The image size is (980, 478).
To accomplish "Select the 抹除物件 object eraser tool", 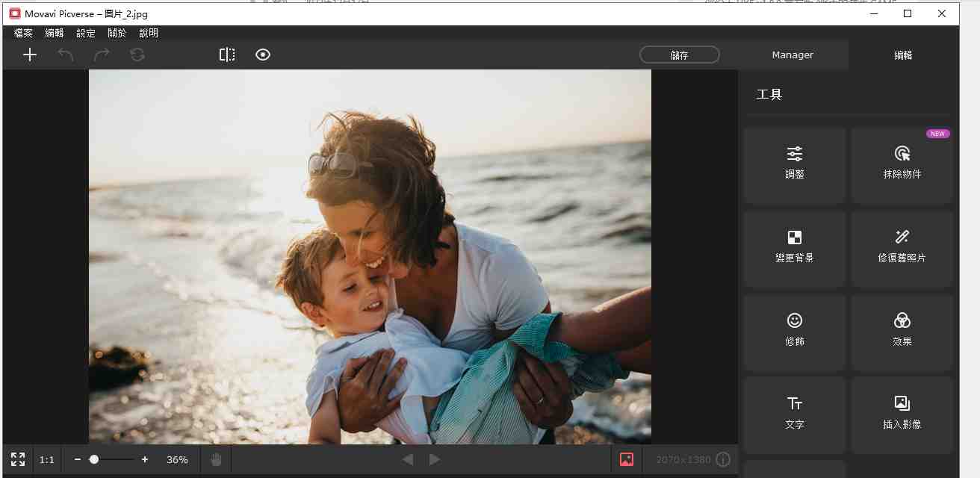I will click(902, 164).
